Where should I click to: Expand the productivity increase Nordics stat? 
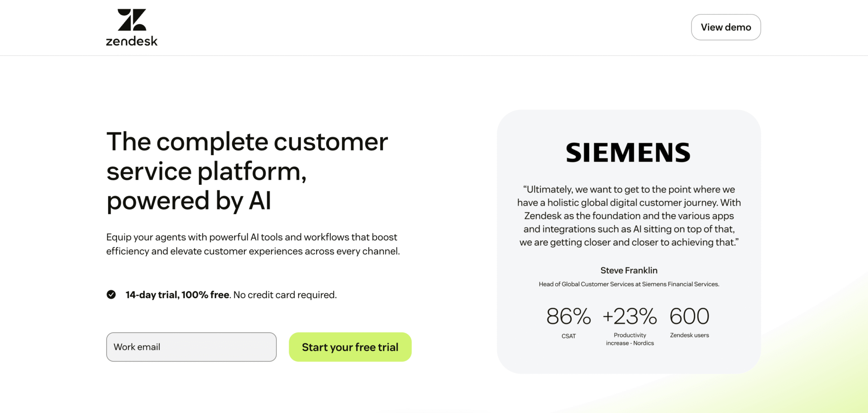[630, 339]
